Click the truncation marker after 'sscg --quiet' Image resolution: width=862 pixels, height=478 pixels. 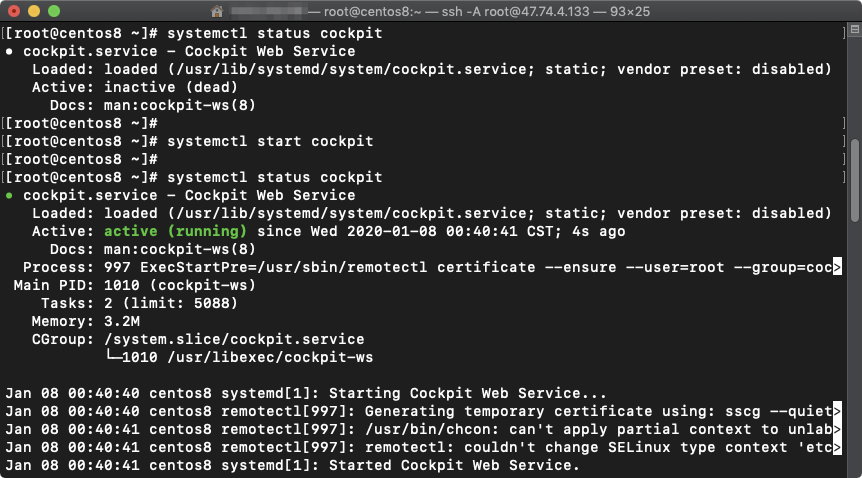(837, 411)
